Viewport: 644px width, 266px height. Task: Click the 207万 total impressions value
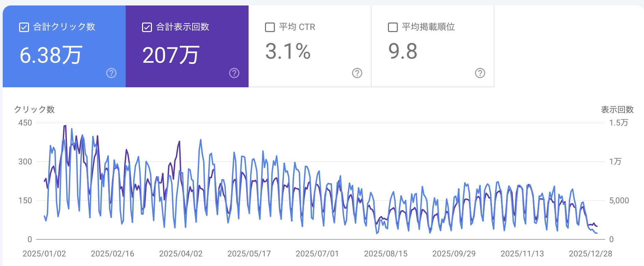point(171,55)
